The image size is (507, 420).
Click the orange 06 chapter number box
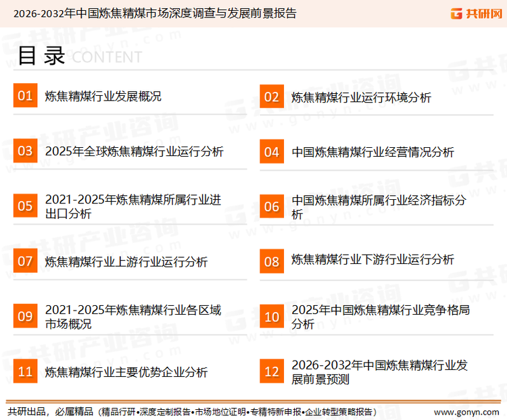coord(272,206)
